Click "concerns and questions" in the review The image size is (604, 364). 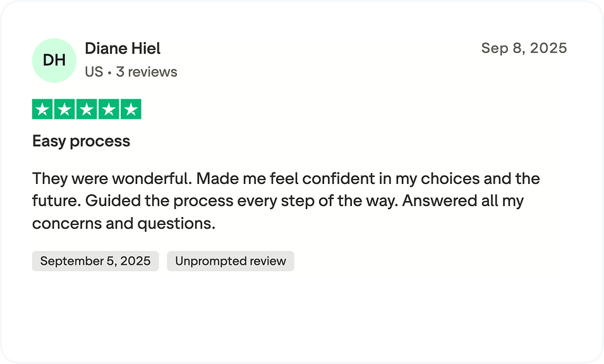pos(123,223)
